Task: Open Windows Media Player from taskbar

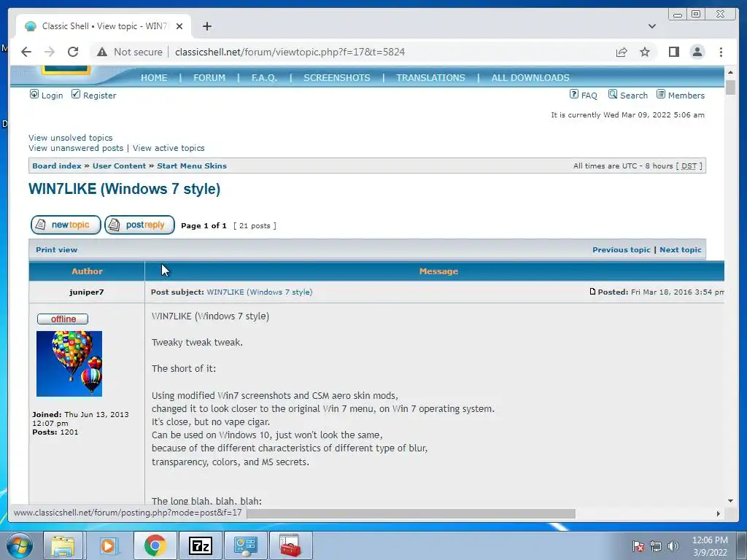Action: coord(108,545)
